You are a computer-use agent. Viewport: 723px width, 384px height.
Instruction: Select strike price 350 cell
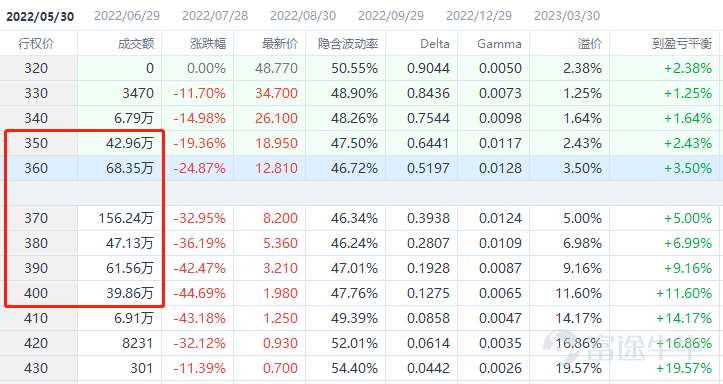[x=39, y=143]
